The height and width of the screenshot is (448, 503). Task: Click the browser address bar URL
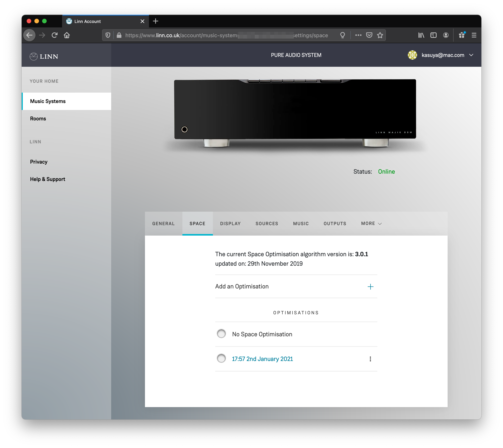point(226,35)
